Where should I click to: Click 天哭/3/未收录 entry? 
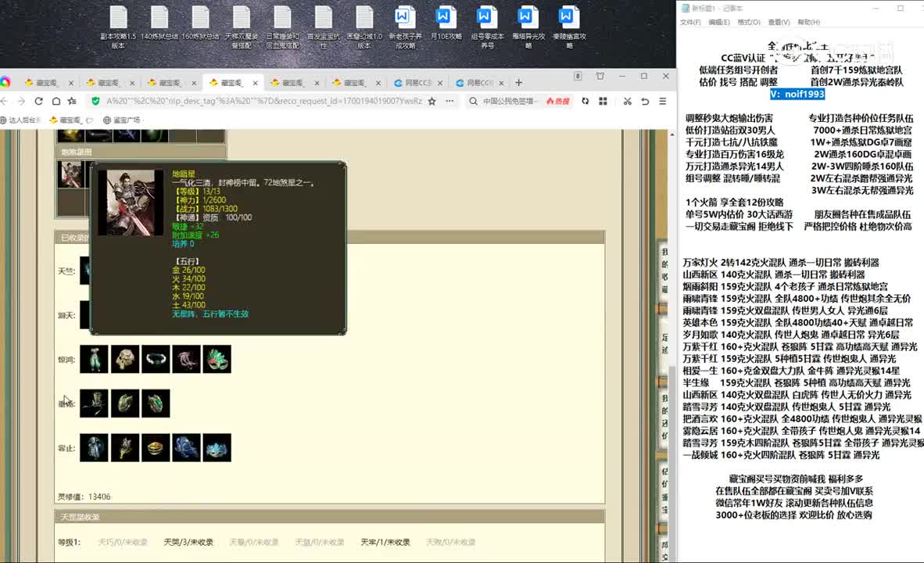point(188,542)
